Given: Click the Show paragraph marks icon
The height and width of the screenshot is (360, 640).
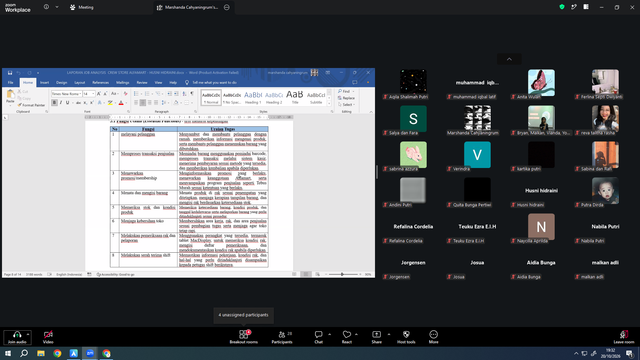Looking at the screenshot, I should [x=192, y=94].
